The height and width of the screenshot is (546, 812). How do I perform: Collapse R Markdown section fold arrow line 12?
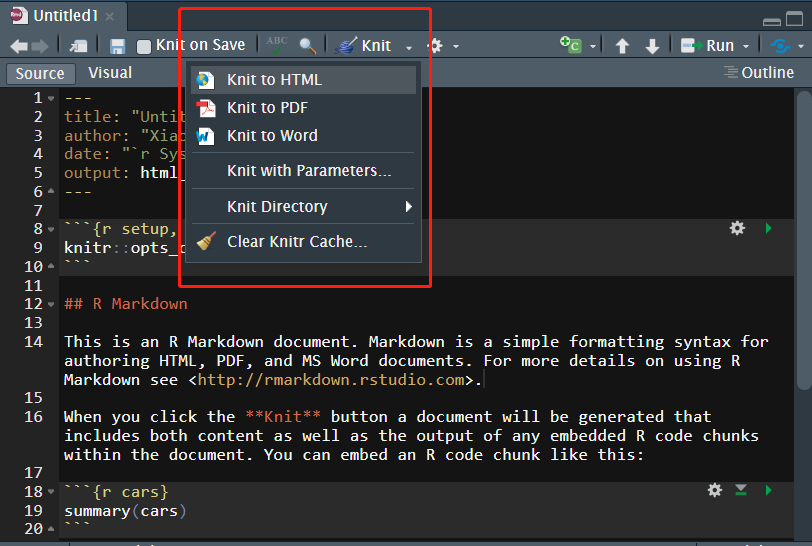point(51,304)
